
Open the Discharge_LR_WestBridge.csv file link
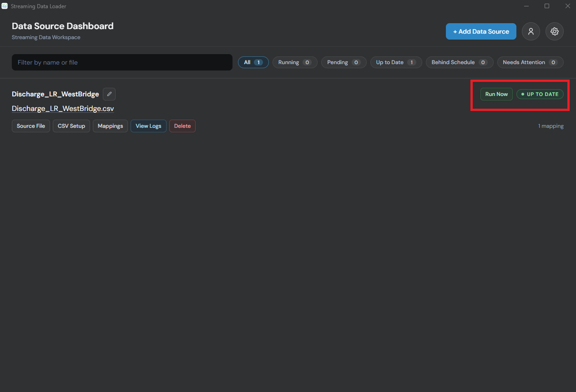tap(63, 109)
